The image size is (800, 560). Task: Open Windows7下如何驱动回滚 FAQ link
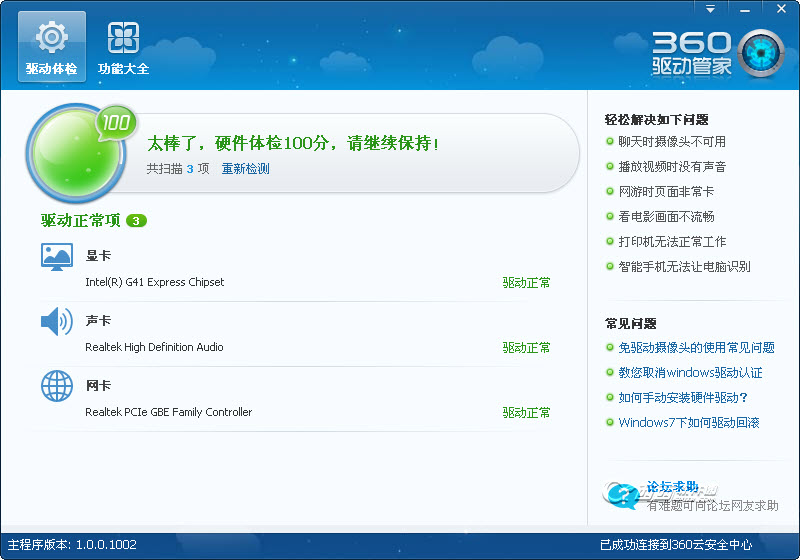coord(689,423)
